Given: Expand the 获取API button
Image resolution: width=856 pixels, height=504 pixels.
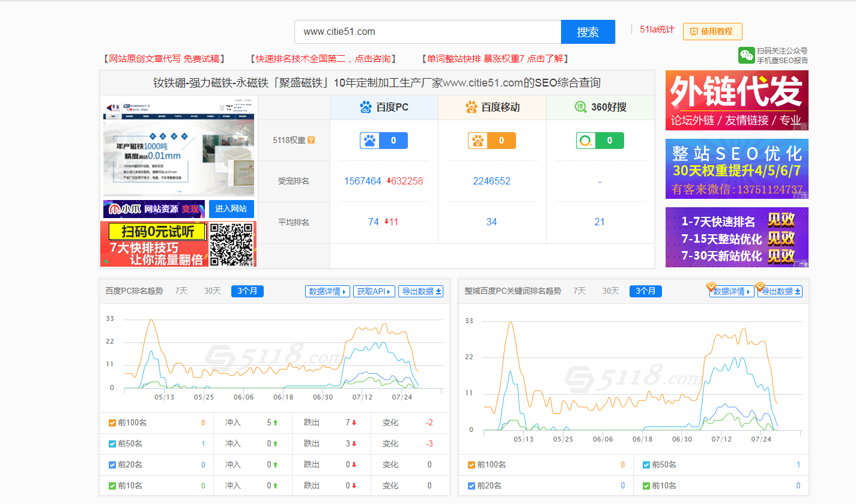Looking at the screenshot, I should [x=374, y=291].
